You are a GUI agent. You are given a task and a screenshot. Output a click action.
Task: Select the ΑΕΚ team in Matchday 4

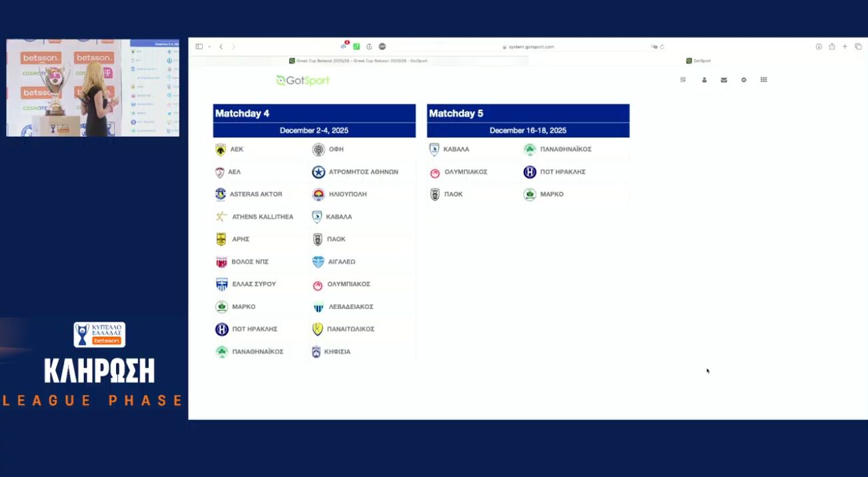237,149
